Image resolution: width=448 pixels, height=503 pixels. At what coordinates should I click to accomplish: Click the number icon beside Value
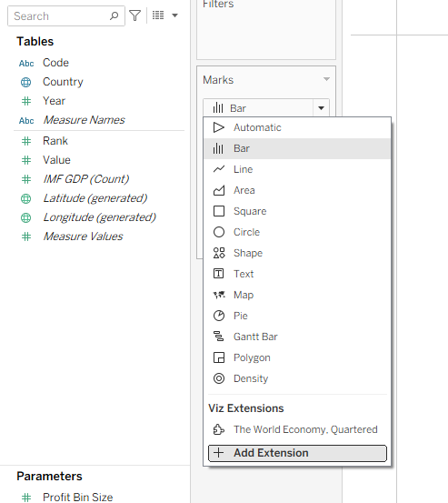pyautogui.click(x=26, y=160)
